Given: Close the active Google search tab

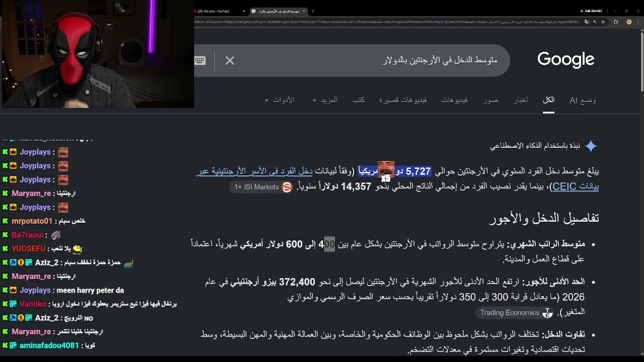Looking at the screenshot, I should pos(305,11).
